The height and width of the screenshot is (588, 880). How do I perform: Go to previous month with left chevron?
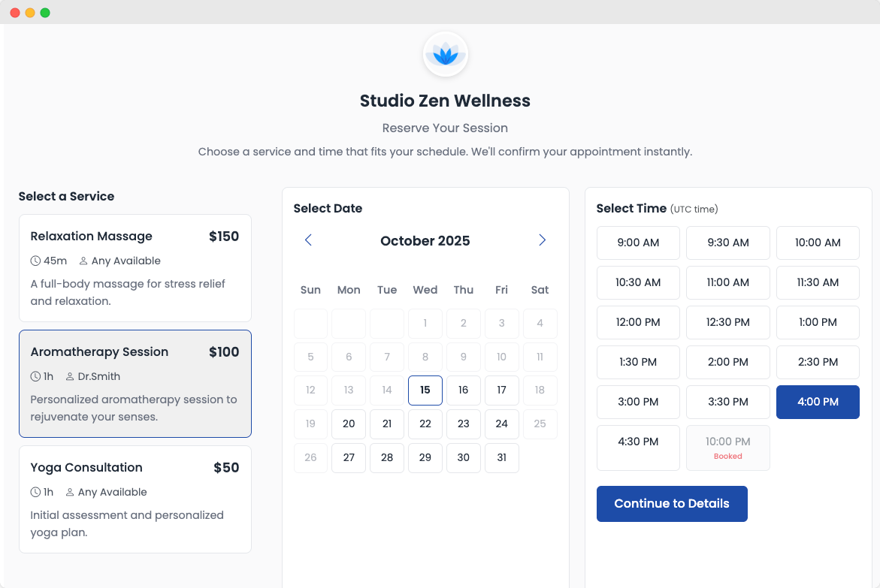point(308,240)
